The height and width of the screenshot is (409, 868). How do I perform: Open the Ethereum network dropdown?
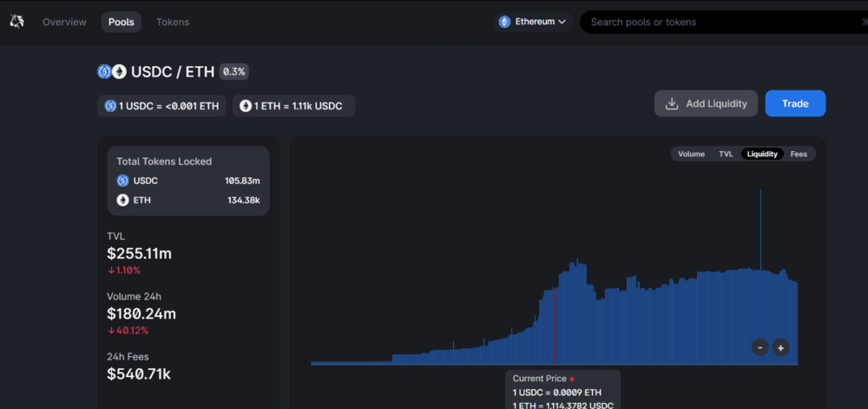534,22
